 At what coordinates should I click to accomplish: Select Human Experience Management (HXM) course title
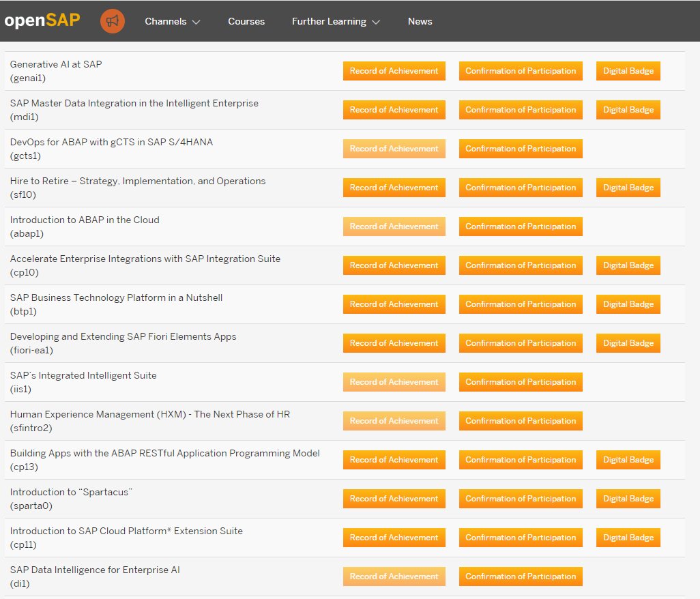pos(150,414)
